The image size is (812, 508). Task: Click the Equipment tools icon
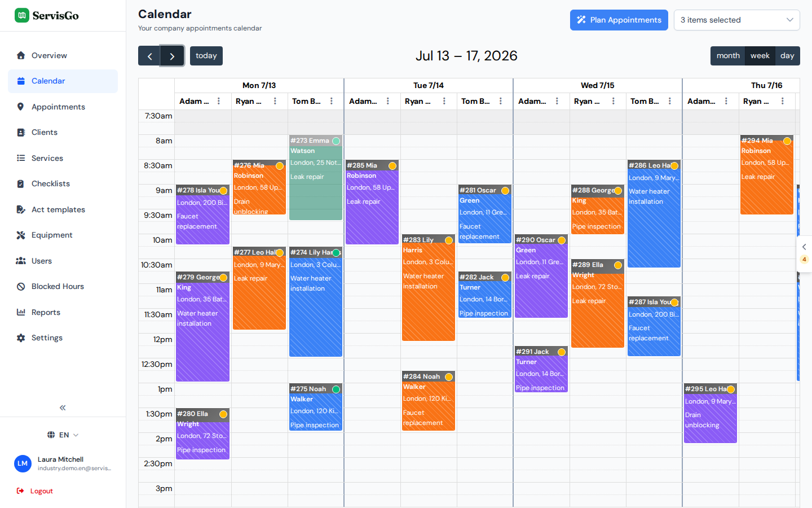pyautogui.click(x=21, y=235)
